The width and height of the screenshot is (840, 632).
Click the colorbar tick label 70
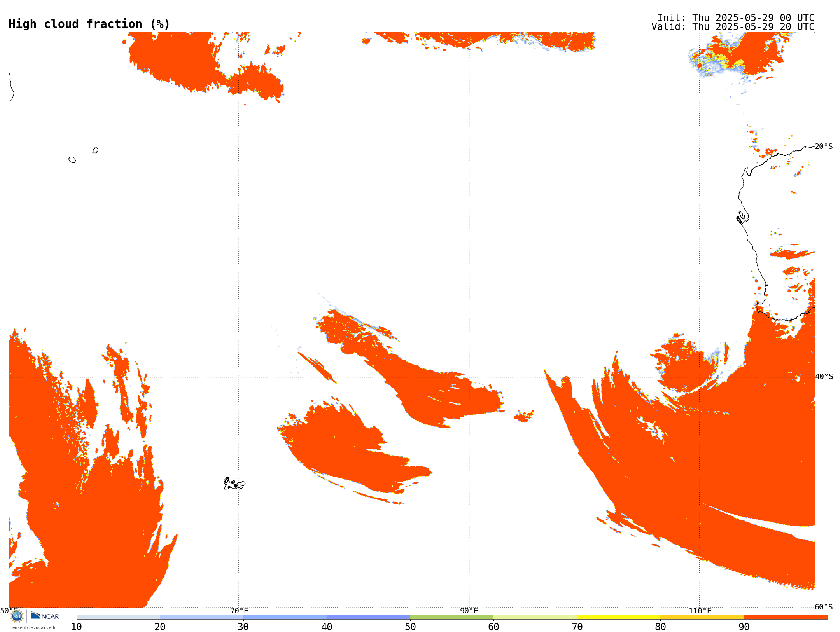(577, 627)
